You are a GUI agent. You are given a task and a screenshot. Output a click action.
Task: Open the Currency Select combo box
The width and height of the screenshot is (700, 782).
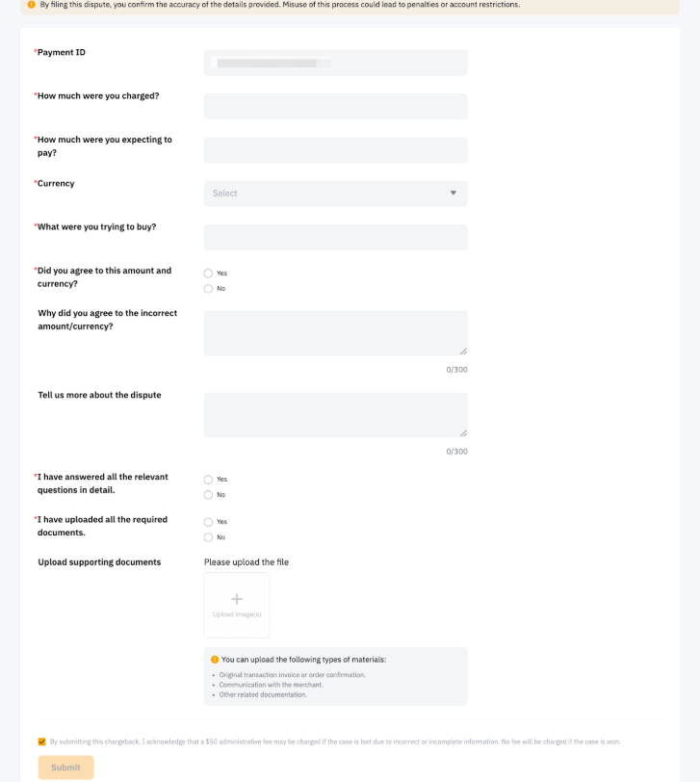(327, 194)
